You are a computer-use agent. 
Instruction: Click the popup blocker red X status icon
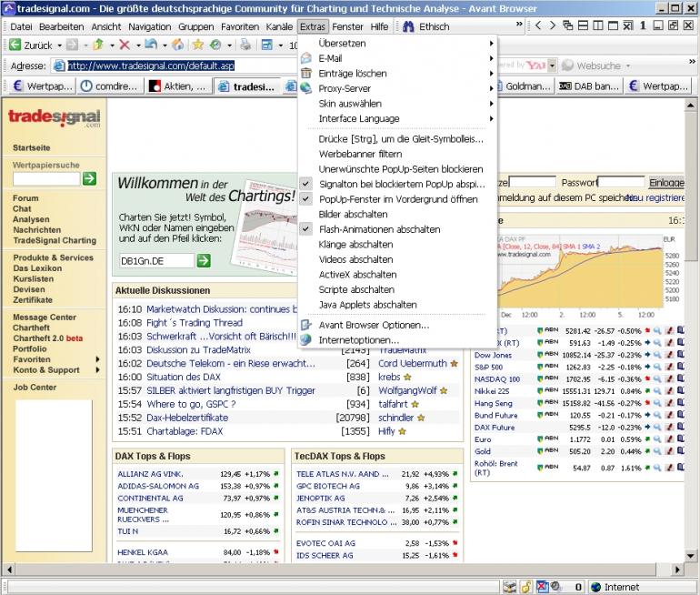click(542, 587)
